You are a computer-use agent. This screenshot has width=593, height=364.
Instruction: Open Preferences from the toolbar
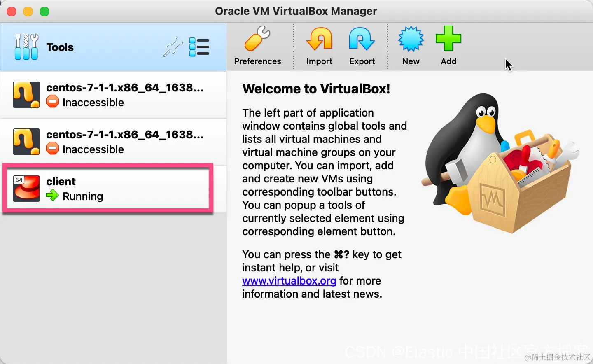pyautogui.click(x=257, y=46)
